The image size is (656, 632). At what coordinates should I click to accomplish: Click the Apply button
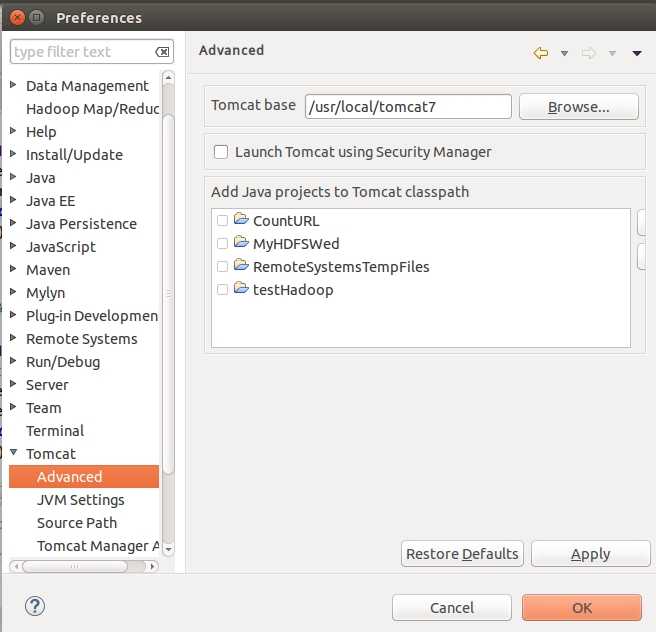[590, 554]
